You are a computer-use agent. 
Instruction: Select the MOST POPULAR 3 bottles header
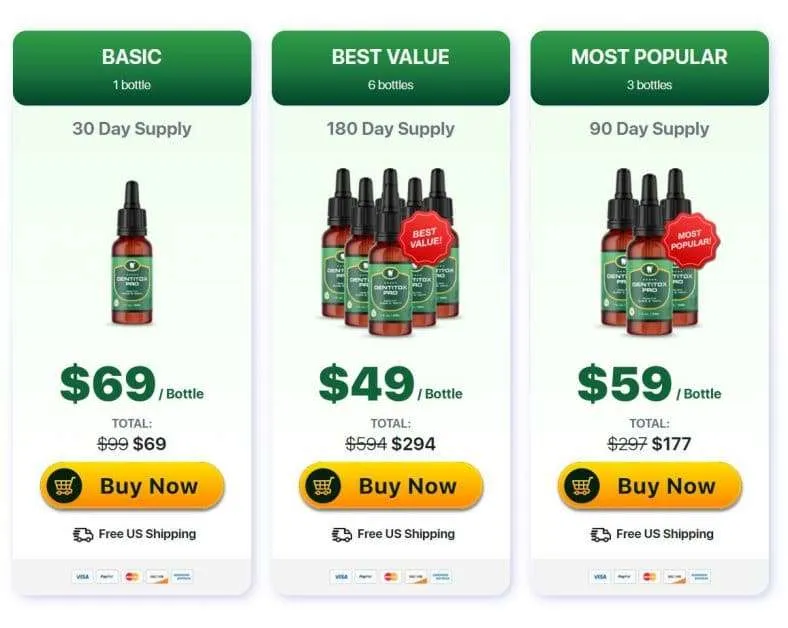click(650, 68)
